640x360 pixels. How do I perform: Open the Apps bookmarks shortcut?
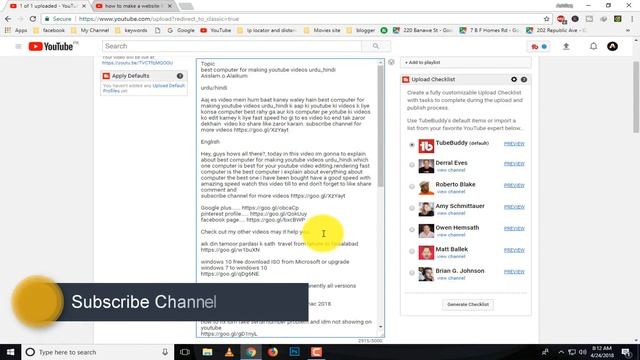(x=16, y=30)
